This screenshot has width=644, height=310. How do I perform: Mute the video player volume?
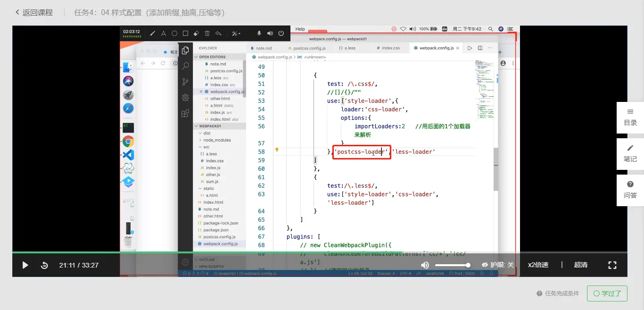(x=425, y=265)
